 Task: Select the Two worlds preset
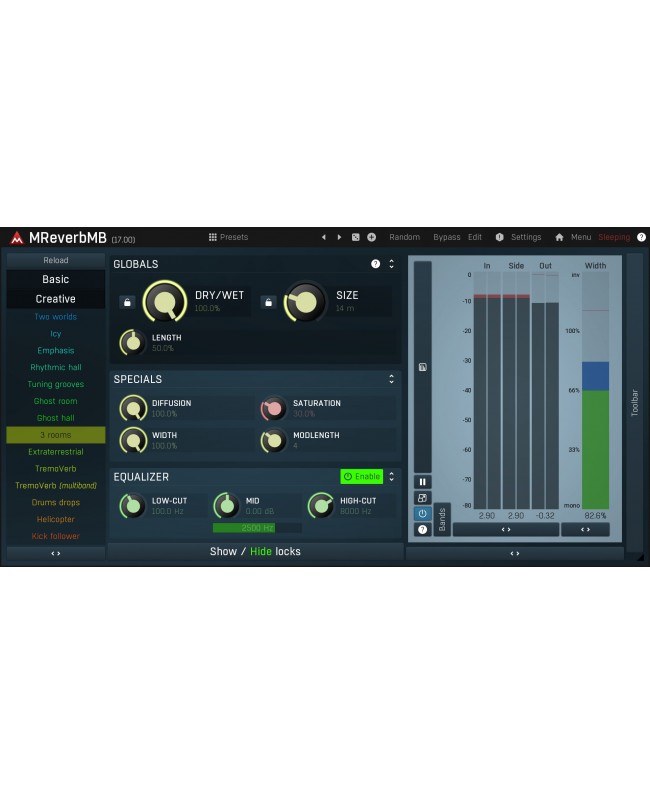[56, 317]
